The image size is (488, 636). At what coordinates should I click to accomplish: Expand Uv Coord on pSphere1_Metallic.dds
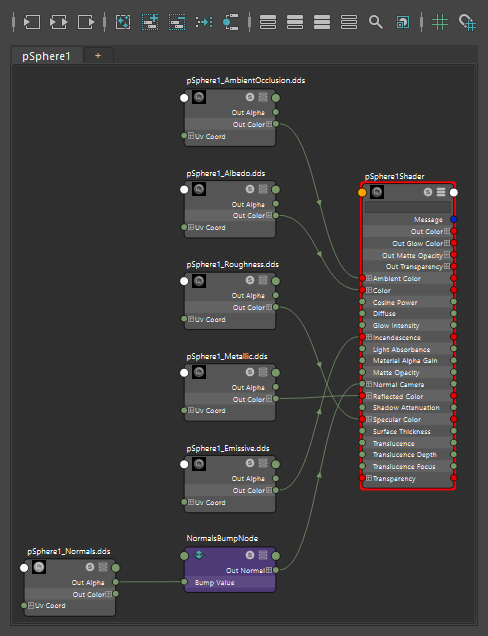[191, 410]
